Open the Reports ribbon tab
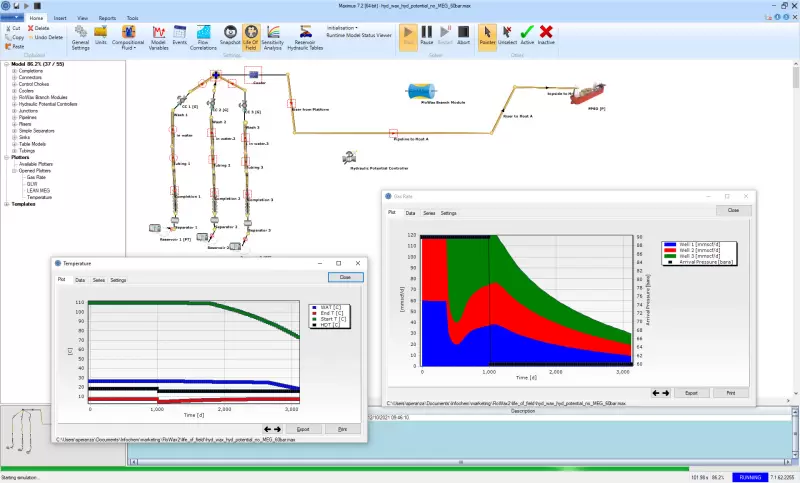800x483 pixels. pyautogui.click(x=107, y=18)
